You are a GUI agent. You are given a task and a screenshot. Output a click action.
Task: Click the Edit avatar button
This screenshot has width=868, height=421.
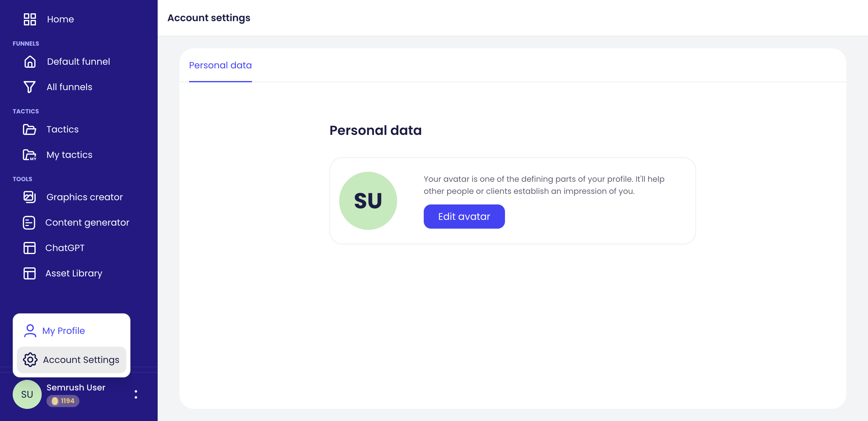(464, 216)
